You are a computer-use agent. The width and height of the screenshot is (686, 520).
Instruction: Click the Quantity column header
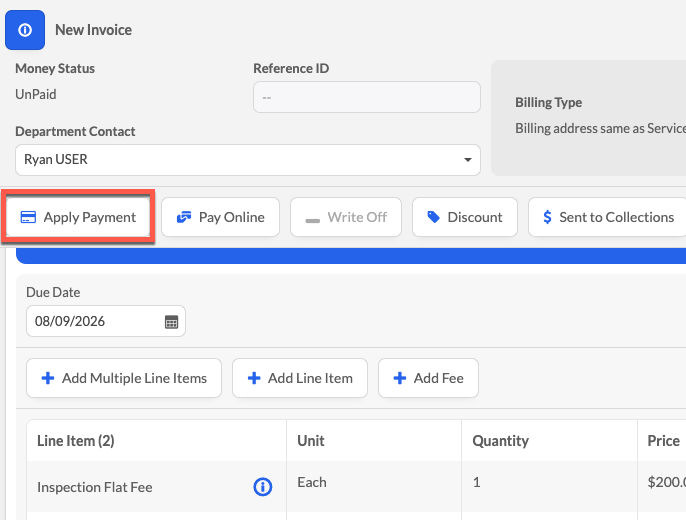[x=500, y=441]
